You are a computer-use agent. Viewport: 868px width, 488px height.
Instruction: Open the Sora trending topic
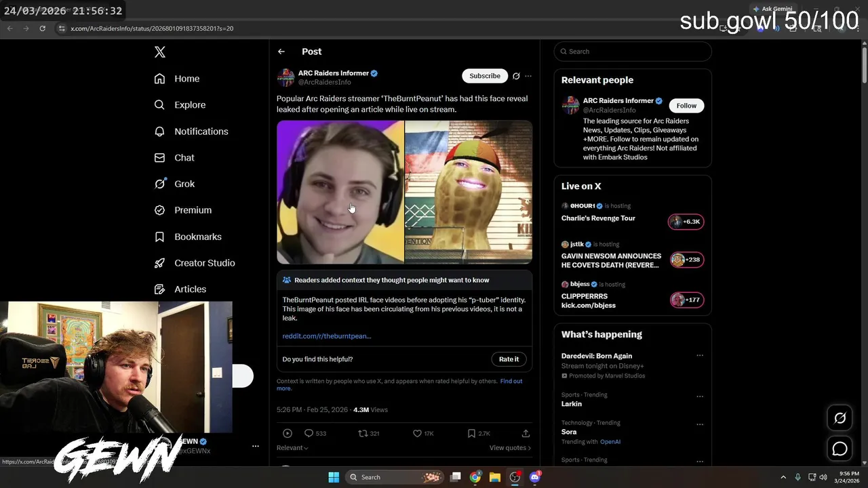pyautogui.click(x=569, y=432)
